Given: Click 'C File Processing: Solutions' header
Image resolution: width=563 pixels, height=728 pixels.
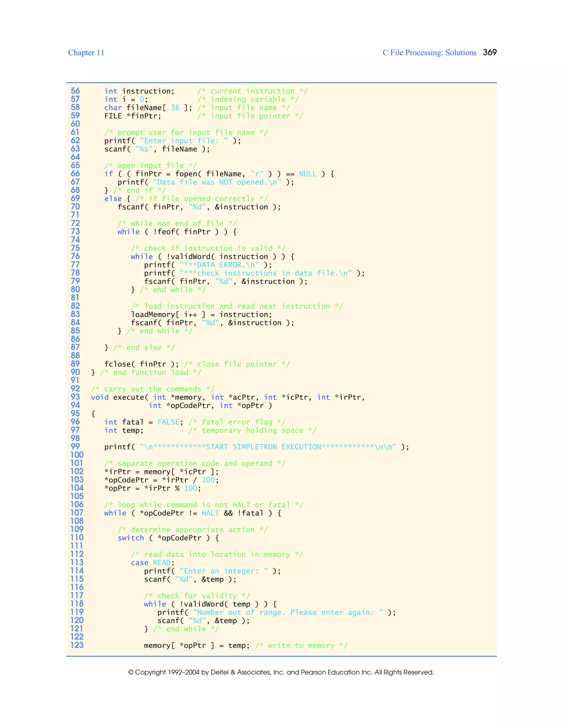Looking at the screenshot, I should pyautogui.click(x=429, y=53).
